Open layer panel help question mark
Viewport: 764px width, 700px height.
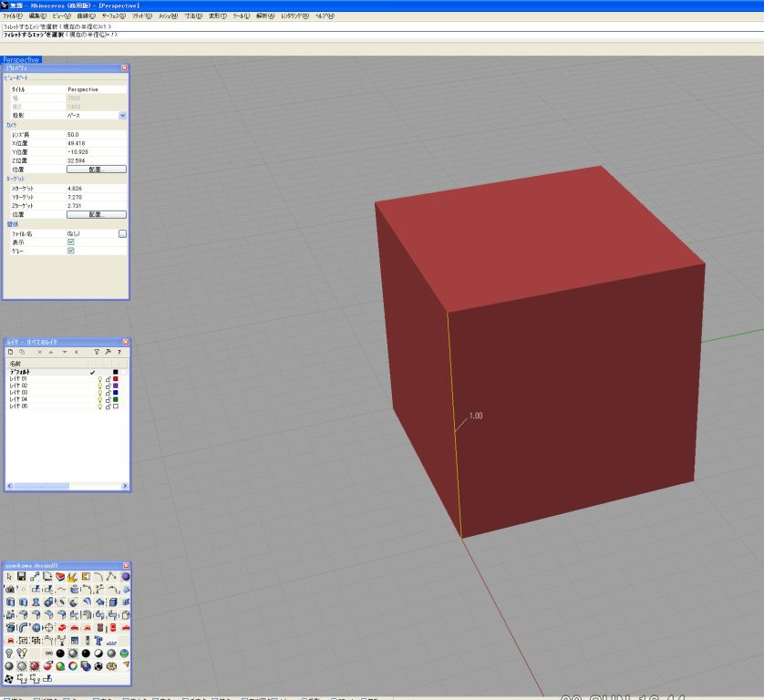pyautogui.click(x=119, y=352)
